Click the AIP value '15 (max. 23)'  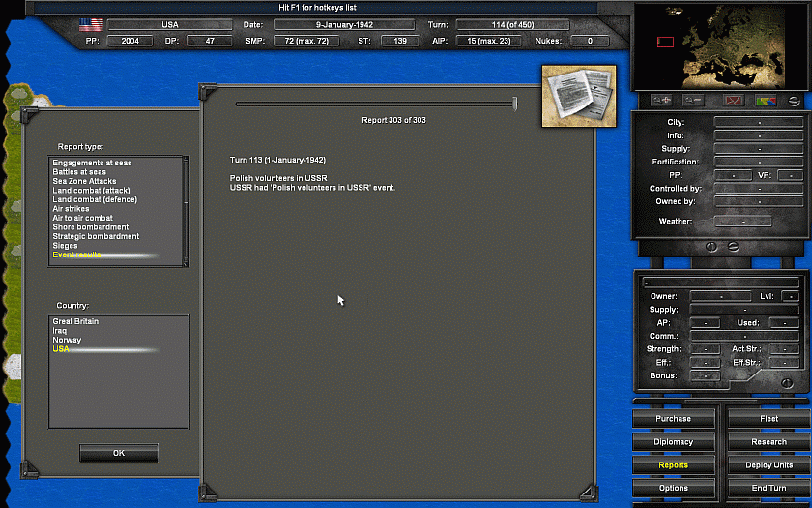489,41
